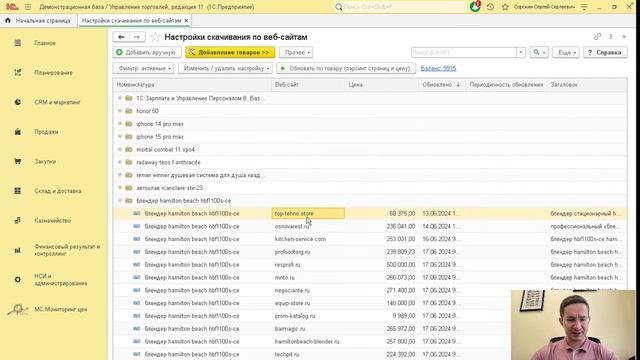The width and height of the screenshot is (640, 360).
Task: Open the Финансовый результат и контроллинг icon
Action: (x=18, y=250)
